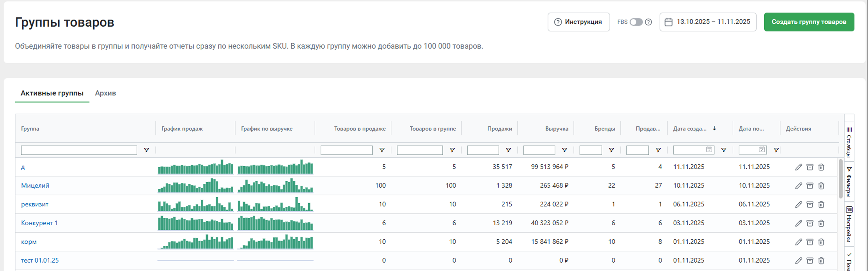Click edit pencil for тест 01.01.25 group
Screen dimensions: 868x271
(798, 260)
